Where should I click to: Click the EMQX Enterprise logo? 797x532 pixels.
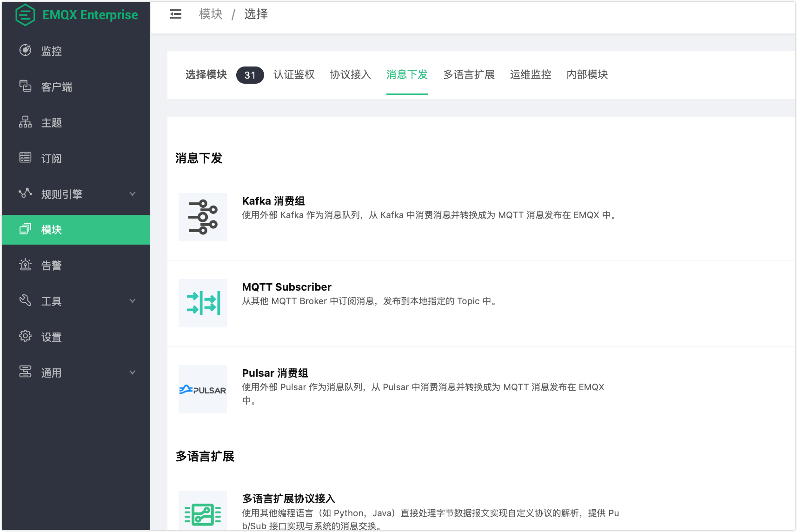tap(77, 15)
